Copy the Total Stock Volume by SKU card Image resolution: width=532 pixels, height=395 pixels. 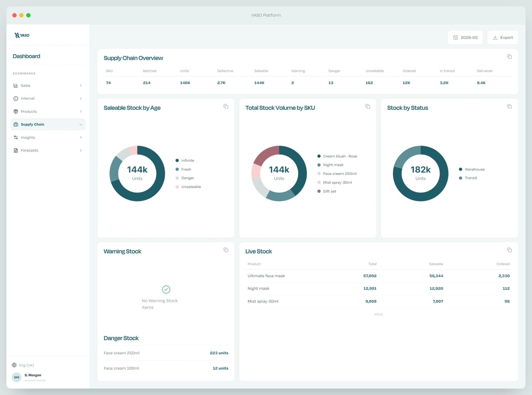pos(368,106)
